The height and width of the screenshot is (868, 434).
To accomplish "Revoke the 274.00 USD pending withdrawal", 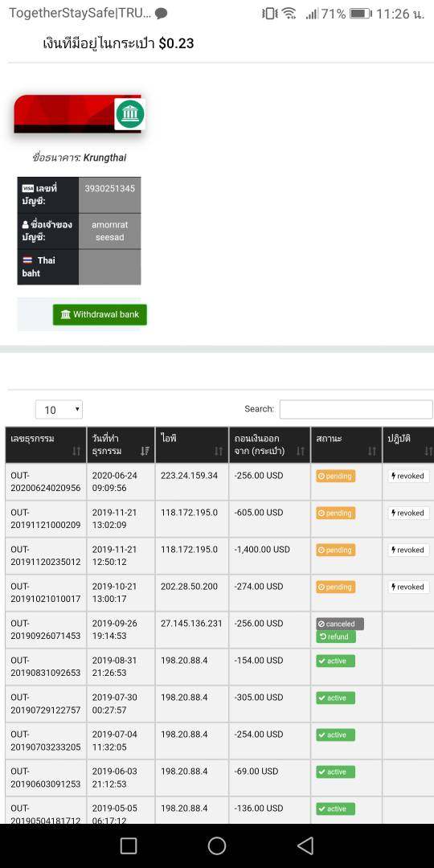I will [408, 587].
